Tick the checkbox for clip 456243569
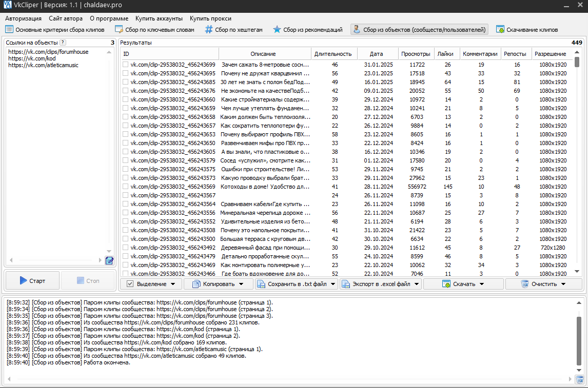 (x=125, y=187)
